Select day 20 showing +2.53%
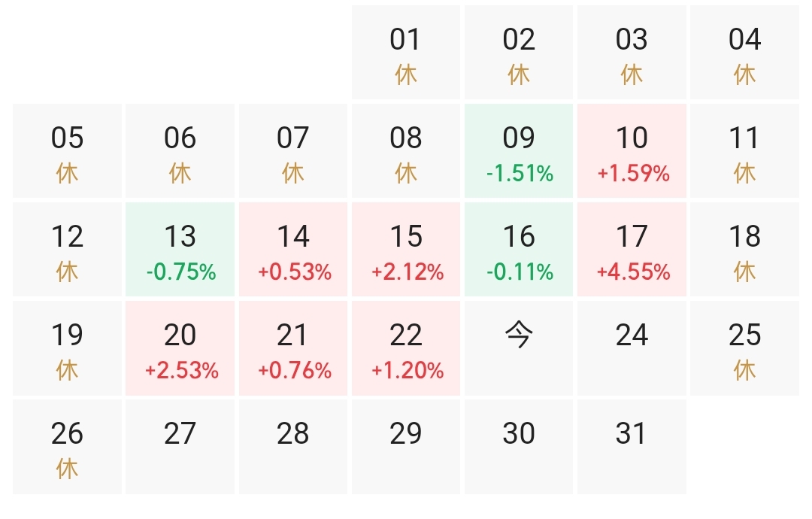 tap(180, 348)
